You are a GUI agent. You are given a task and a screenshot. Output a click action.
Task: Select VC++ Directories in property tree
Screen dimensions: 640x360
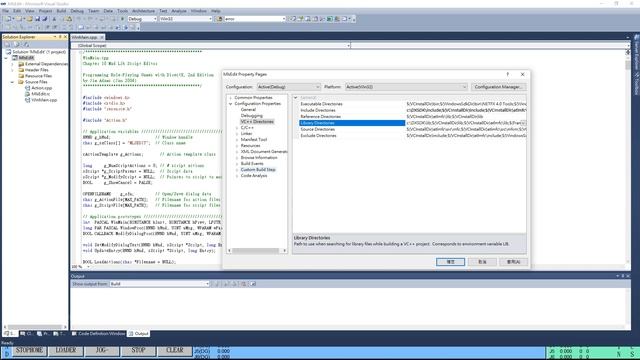click(257, 122)
